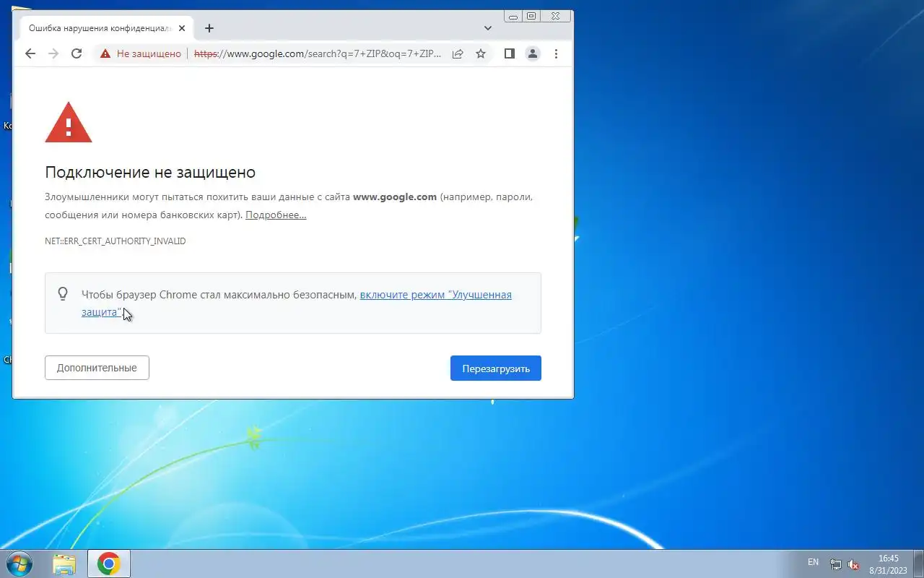Click the forward navigation arrow
The width and height of the screenshot is (924, 578).
[53, 53]
